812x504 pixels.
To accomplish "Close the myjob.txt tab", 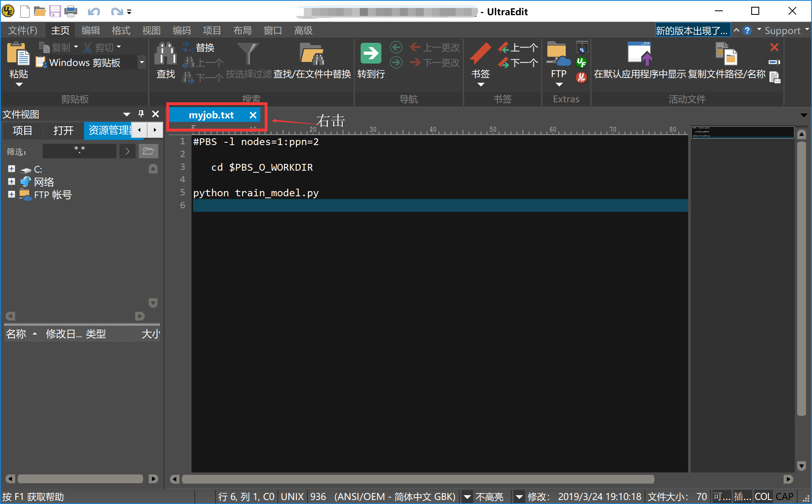I will (253, 115).
